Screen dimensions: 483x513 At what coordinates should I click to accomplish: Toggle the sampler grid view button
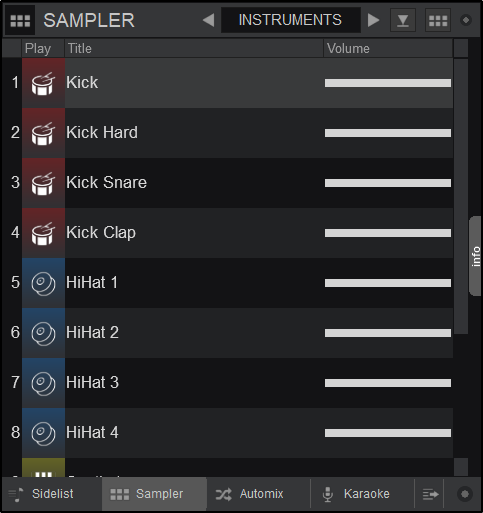[438, 21]
